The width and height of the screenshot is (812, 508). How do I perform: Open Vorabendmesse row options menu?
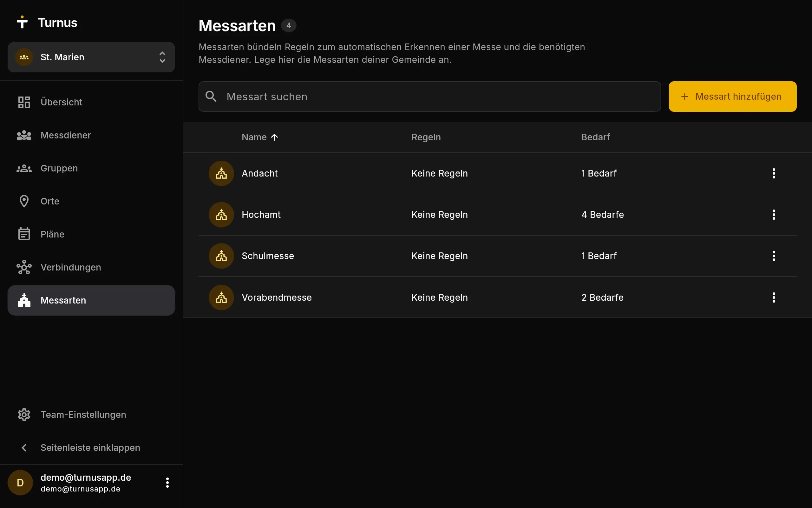[774, 297]
